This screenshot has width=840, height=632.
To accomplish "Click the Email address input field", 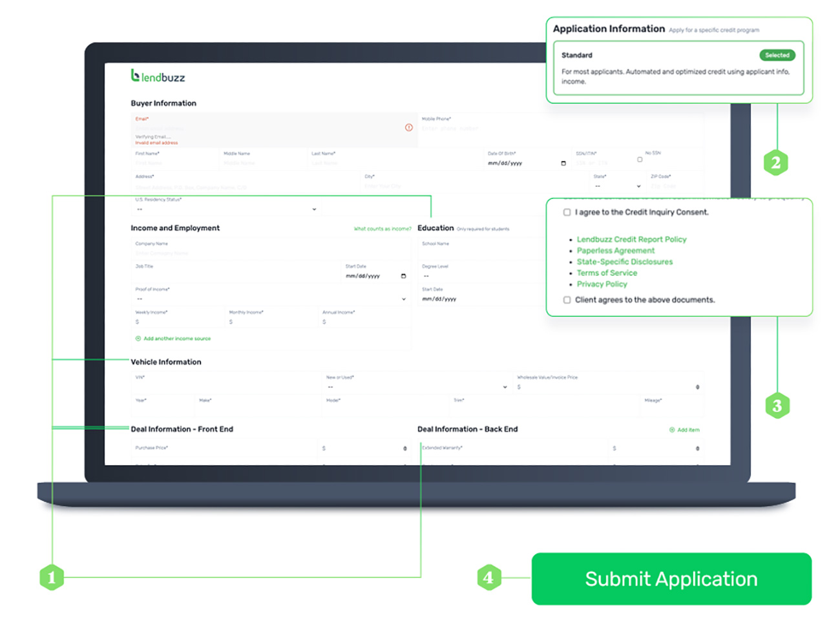I will (194, 128).
